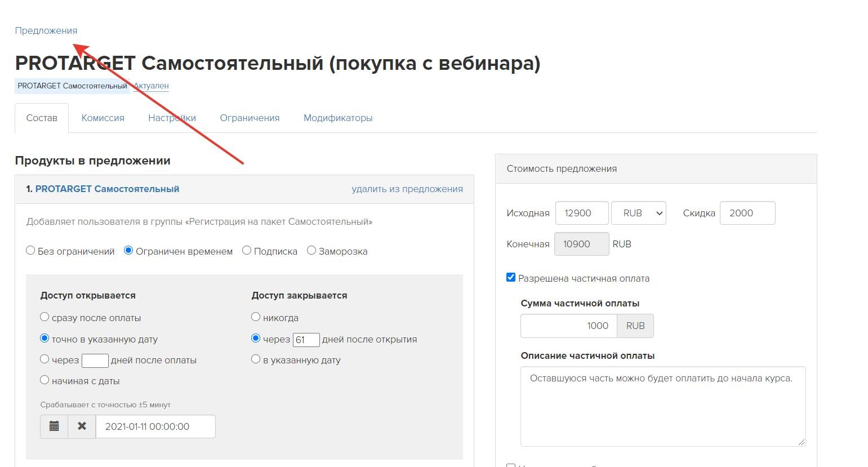
Task: Click the 'Конечная' price field 10900
Action: coord(582,244)
